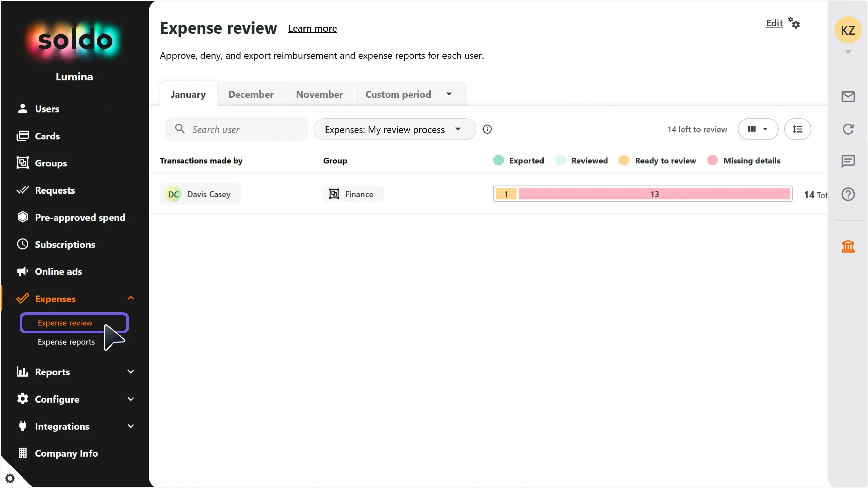Viewport: 868px width, 488px height.
Task: Open the comments panel icon
Action: (x=848, y=161)
